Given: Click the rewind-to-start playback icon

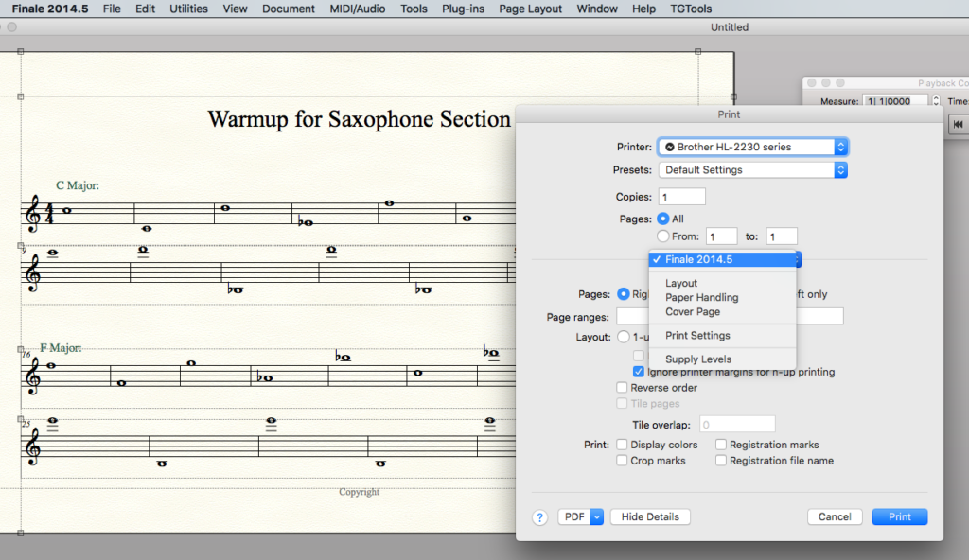Looking at the screenshot, I should coord(958,124).
